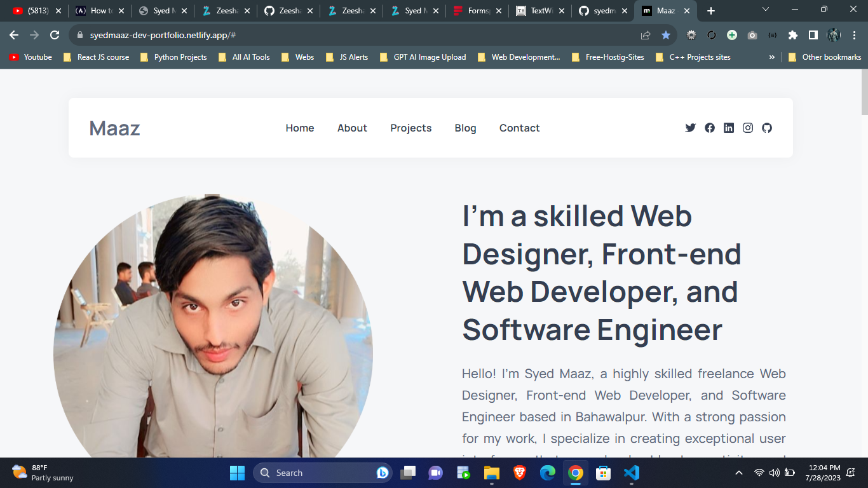Open Brave browser from taskbar
This screenshot has width=868, height=488.
coord(520,473)
